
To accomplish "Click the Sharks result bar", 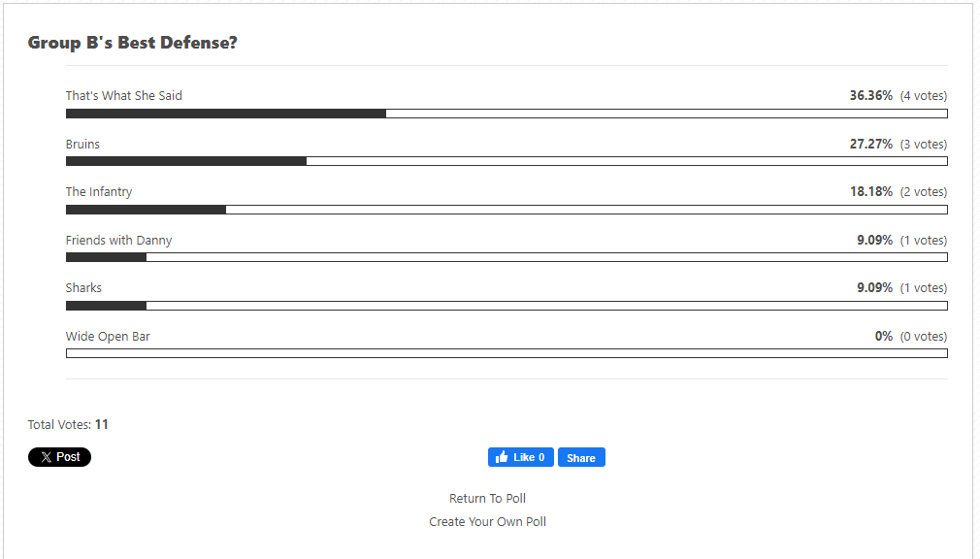I will 506,306.
